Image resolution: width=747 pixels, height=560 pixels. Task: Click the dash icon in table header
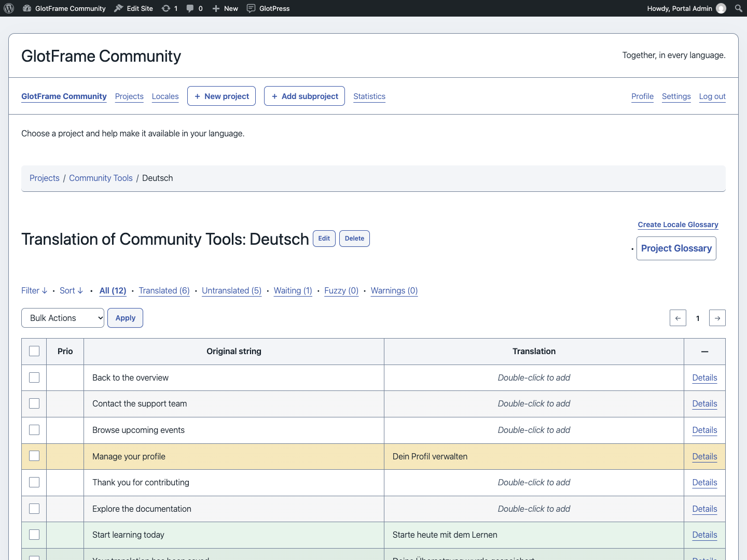[704, 352]
